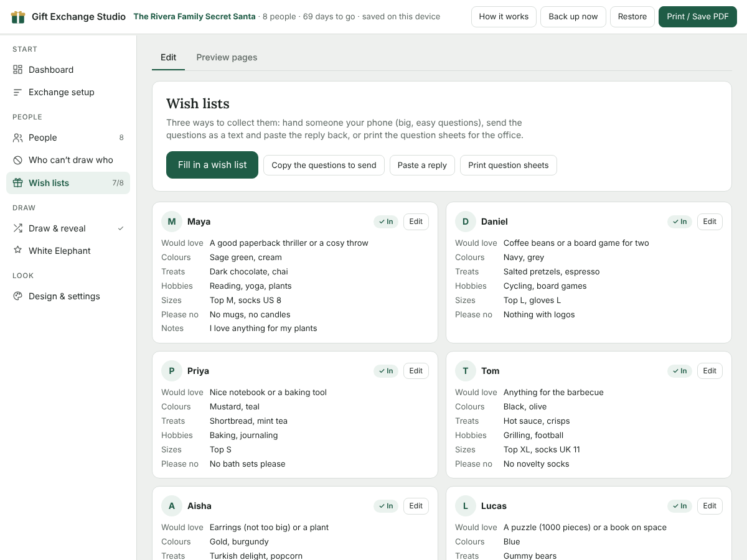The height and width of the screenshot is (560, 747).
Task: Edit Maya's wish list
Action: 416,222
